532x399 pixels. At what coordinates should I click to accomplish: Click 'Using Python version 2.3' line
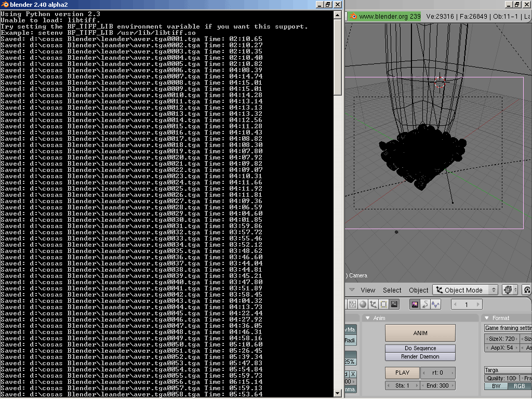50,14
